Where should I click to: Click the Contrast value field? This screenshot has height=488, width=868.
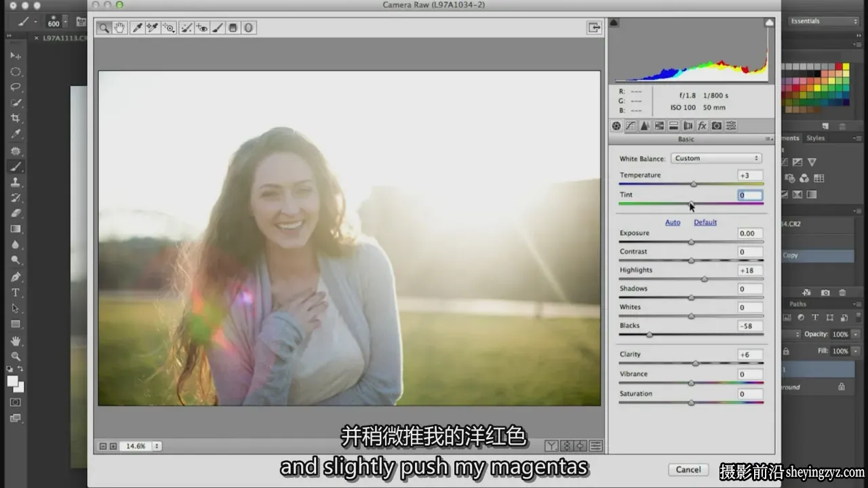click(750, 251)
